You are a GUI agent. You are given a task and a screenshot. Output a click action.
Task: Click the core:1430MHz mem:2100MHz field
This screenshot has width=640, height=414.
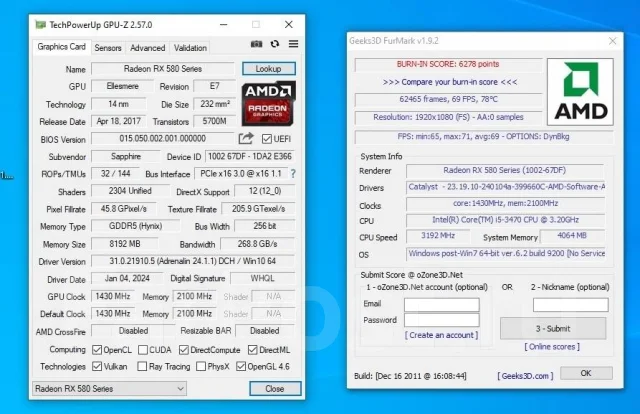click(x=505, y=203)
